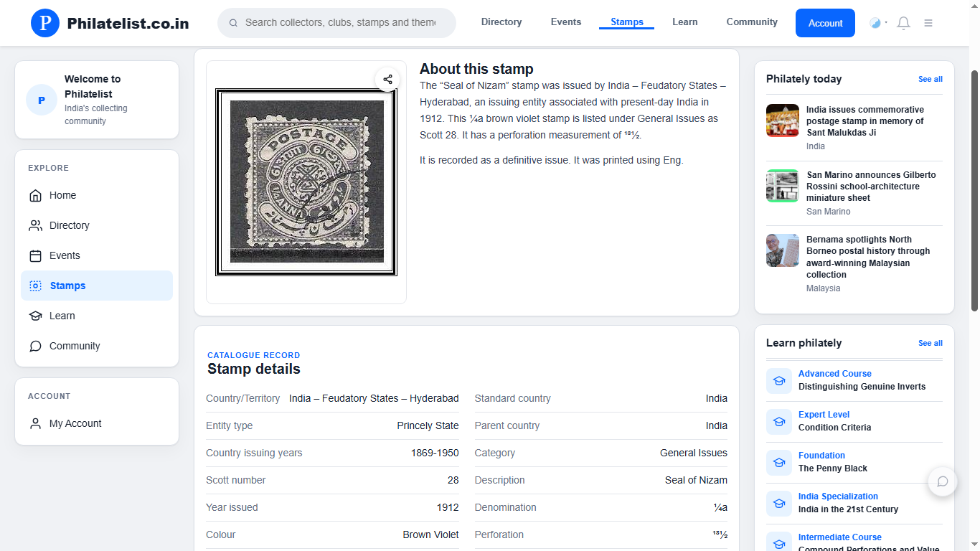This screenshot has height=551, width=980.
Task: Click the 'Stamp details' heading
Action: pos(254,369)
